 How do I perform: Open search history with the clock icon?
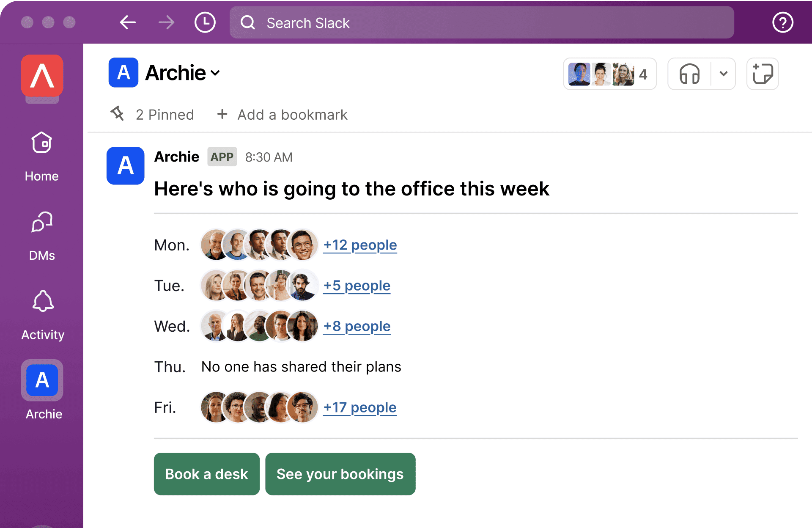(205, 22)
